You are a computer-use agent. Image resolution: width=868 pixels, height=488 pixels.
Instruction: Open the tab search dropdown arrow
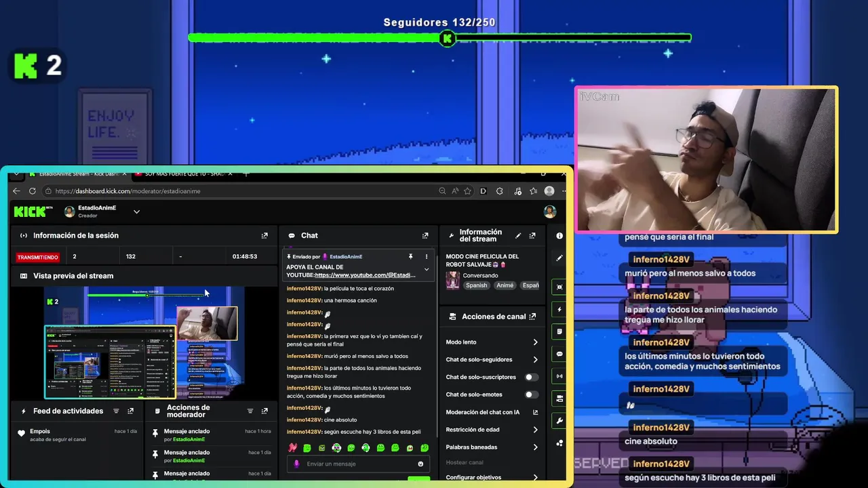(x=16, y=174)
